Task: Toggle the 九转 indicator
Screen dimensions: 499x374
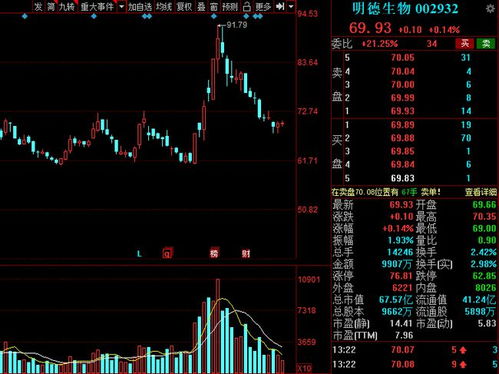Action: coord(67,6)
